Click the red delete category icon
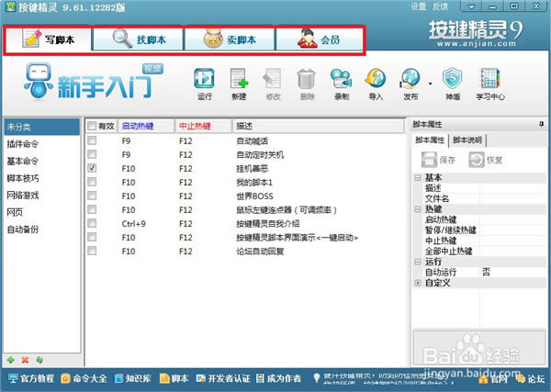The image size is (551, 392). [x=25, y=360]
